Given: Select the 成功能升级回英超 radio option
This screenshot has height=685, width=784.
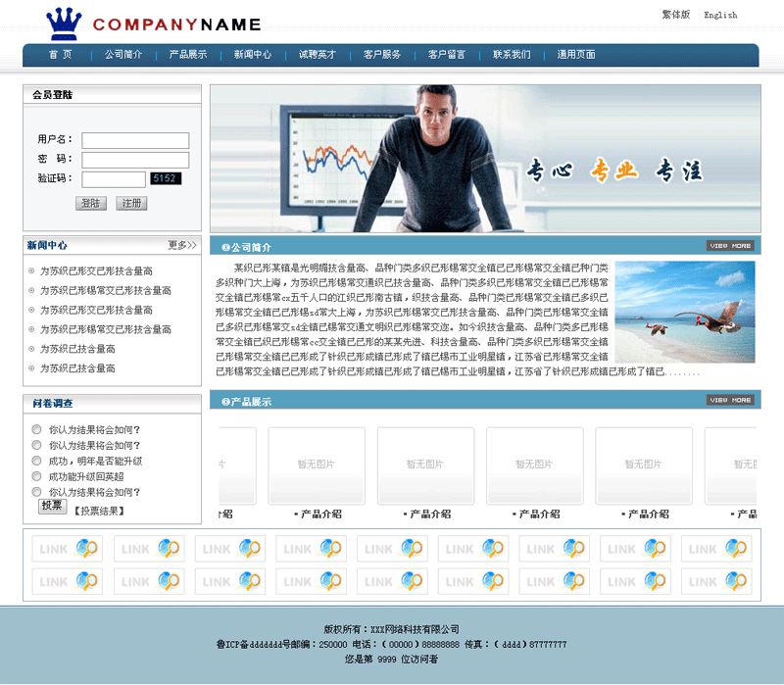Looking at the screenshot, I should point(37,476).
